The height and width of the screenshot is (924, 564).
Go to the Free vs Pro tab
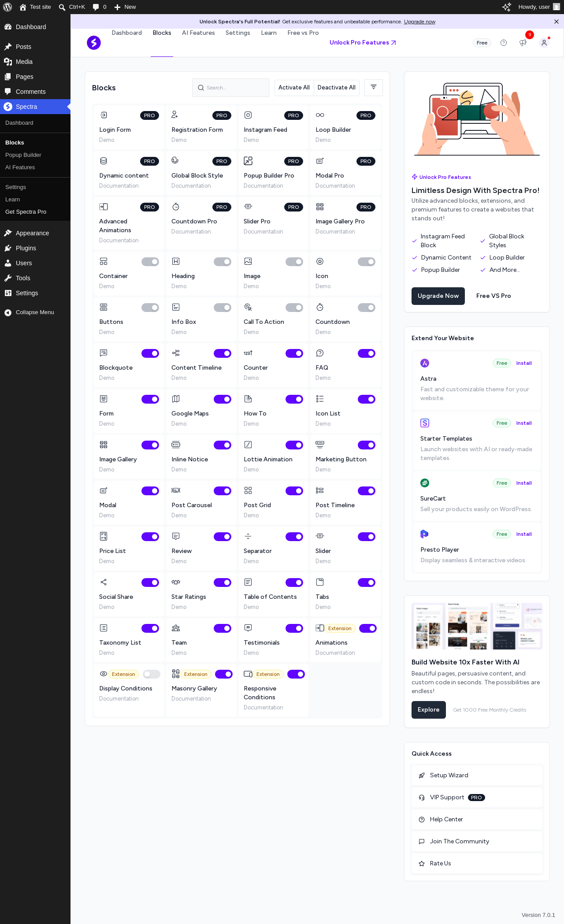pos(303,33)
